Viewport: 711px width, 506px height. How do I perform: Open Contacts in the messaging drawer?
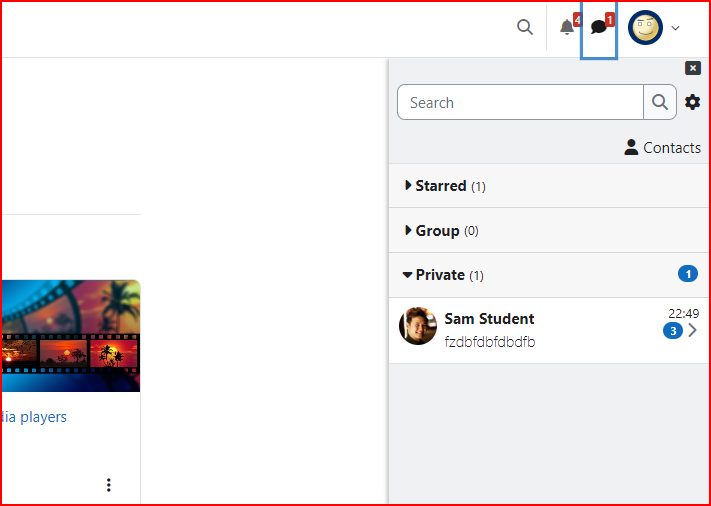(x=662, y=147)
